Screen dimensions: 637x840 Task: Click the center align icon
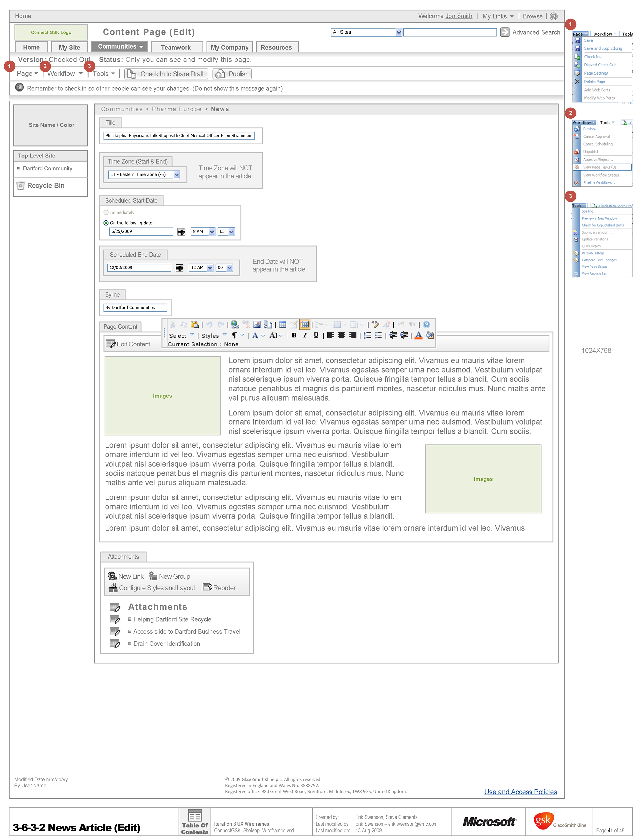[342, 335]
